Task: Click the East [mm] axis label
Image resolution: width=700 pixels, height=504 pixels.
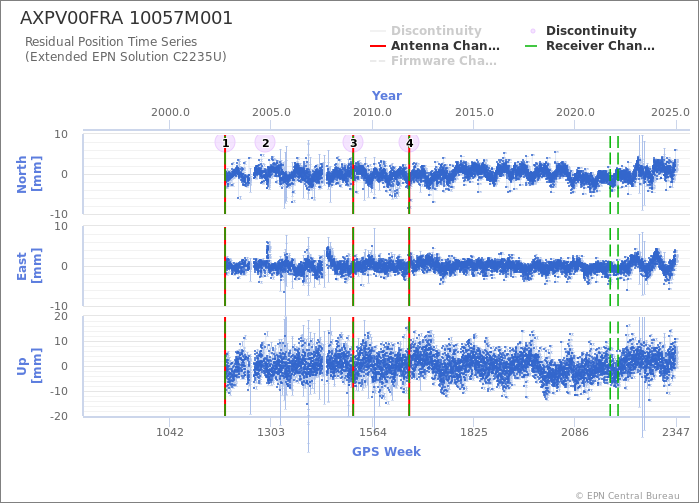Action: (29, 266)
